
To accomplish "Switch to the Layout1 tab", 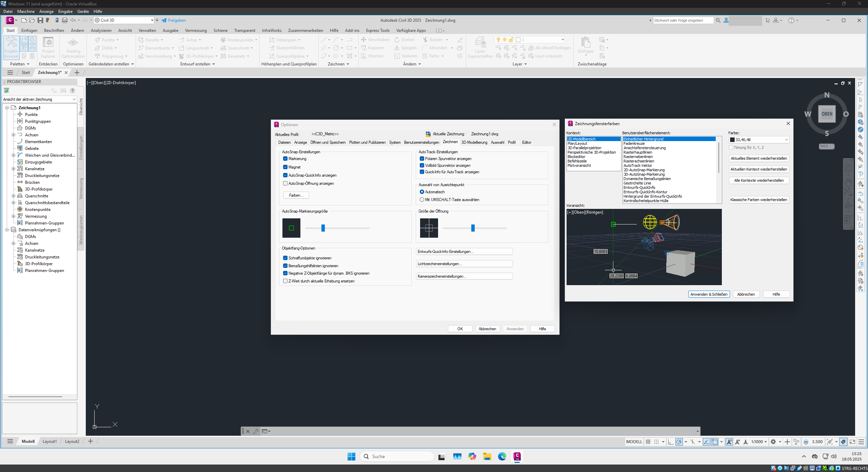I will (x=50, y=441).
